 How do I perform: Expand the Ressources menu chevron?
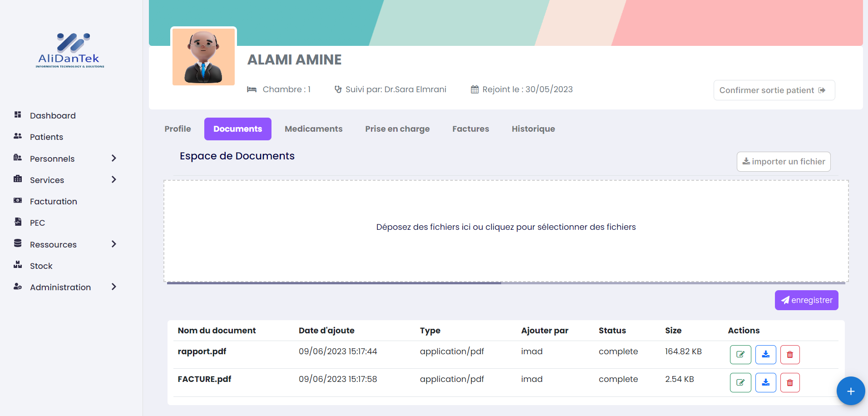pos(113,244)
